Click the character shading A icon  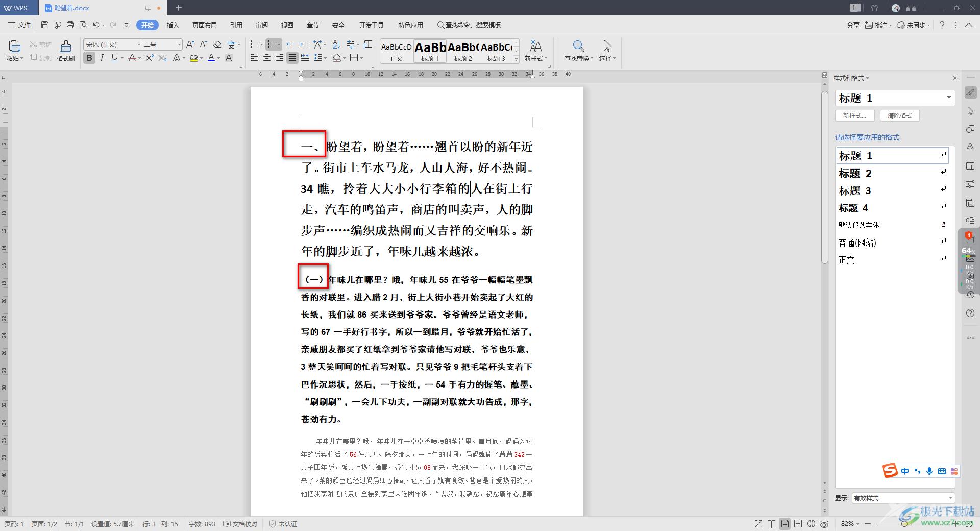point(229,58)
